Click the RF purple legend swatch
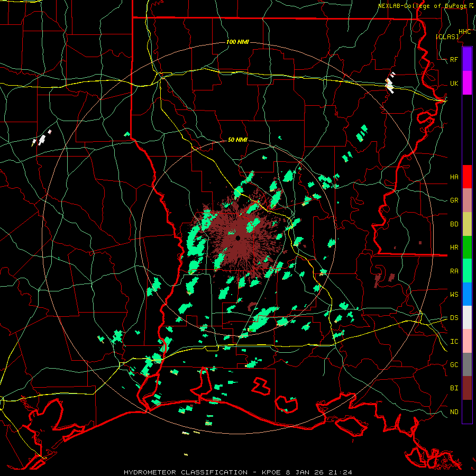 [x=467, y=59]
